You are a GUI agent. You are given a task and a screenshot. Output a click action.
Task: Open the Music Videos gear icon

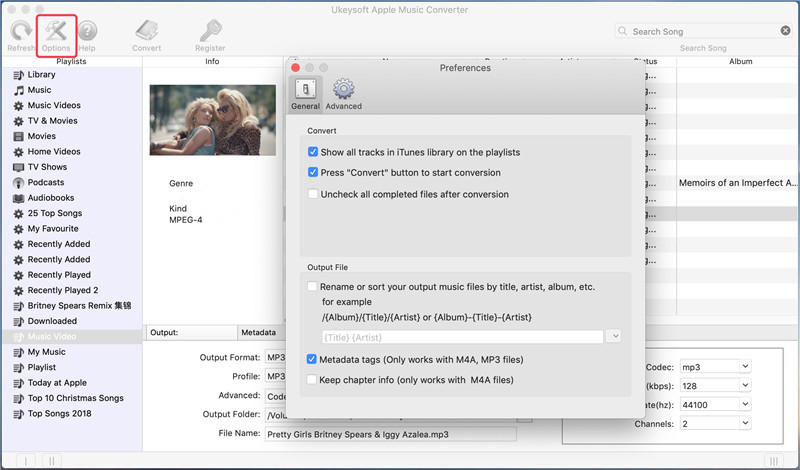(18, 106)
